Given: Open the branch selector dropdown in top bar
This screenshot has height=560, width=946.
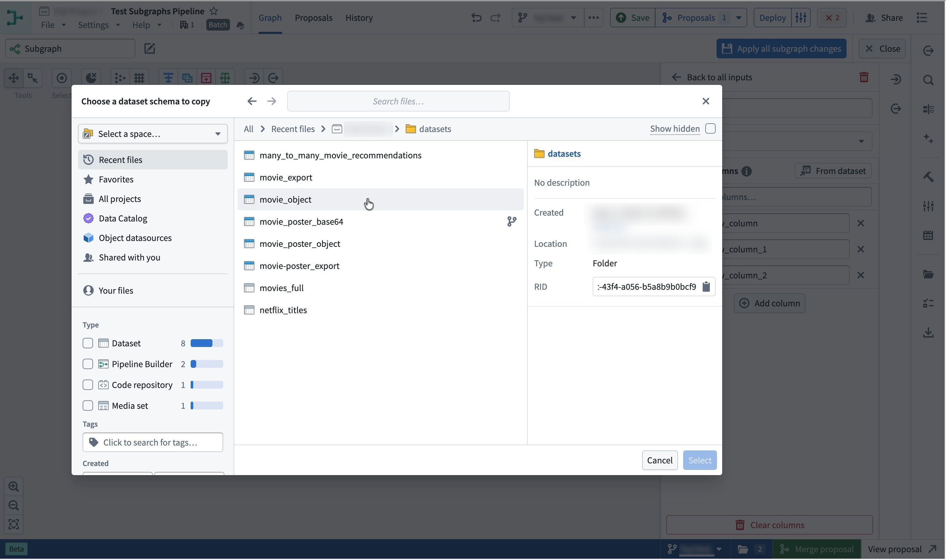Looking at the screenshot, I should tap(548, 18).
